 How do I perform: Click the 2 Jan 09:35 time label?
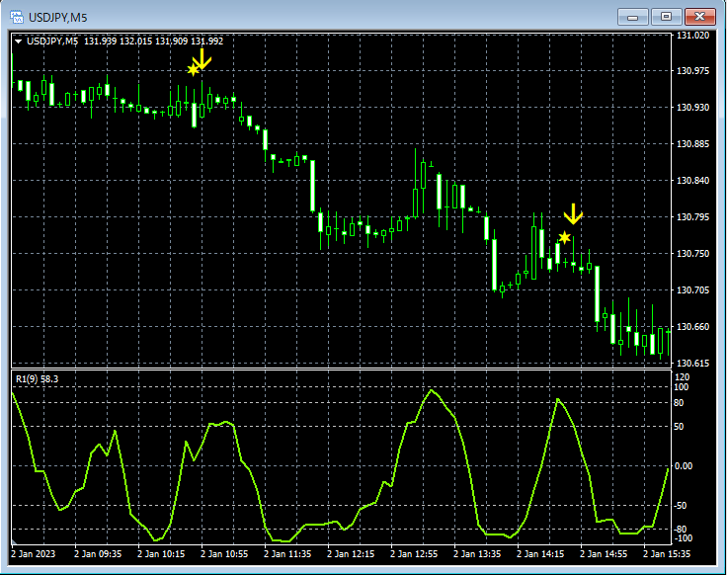click(x=98, y=554)
